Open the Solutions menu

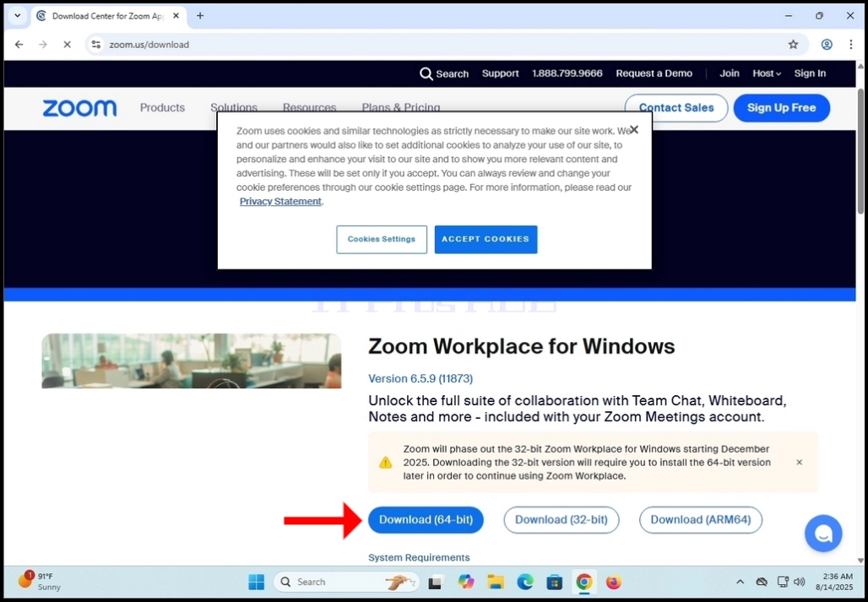tap(234, 108)
